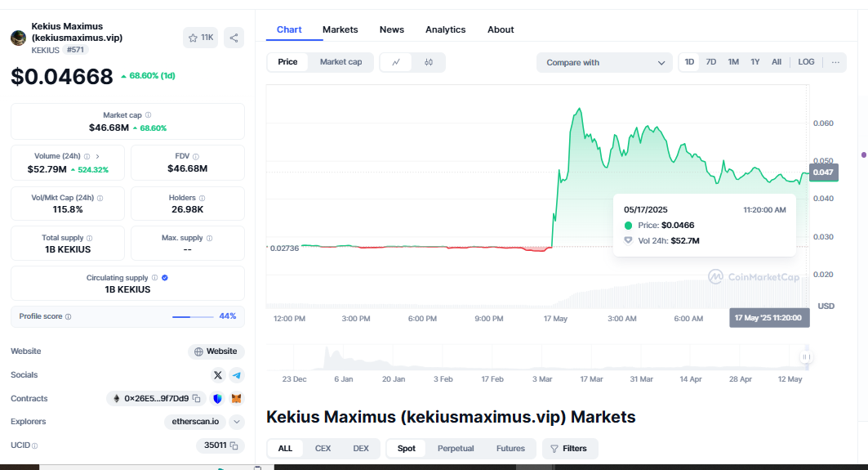Click the 0.02736 baseline price label
Screen dimensions: 868x470
click(284, 248)
